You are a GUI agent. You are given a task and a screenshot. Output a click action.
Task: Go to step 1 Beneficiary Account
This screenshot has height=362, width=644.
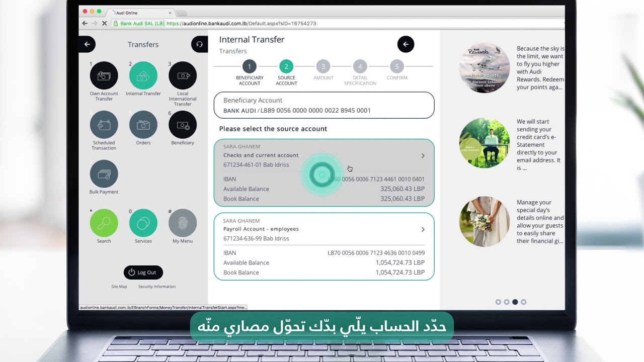249,66
